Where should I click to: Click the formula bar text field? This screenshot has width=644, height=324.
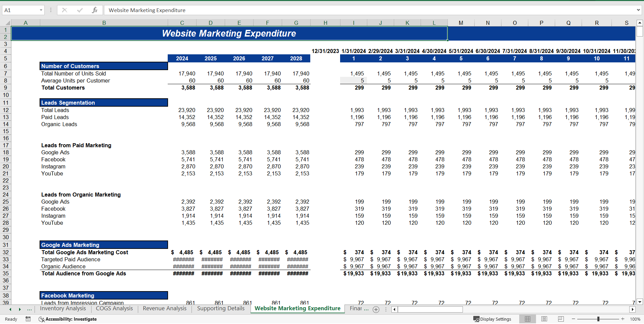(x=369, y=10)
